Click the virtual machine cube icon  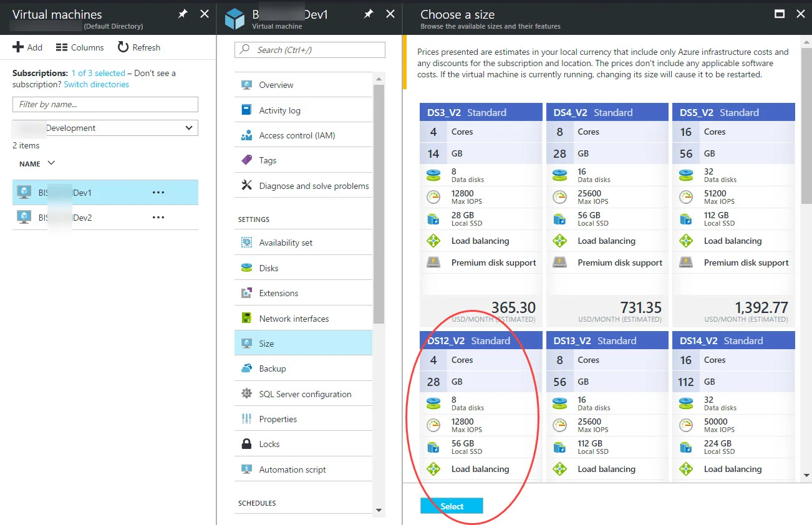[x=235, y=19]
